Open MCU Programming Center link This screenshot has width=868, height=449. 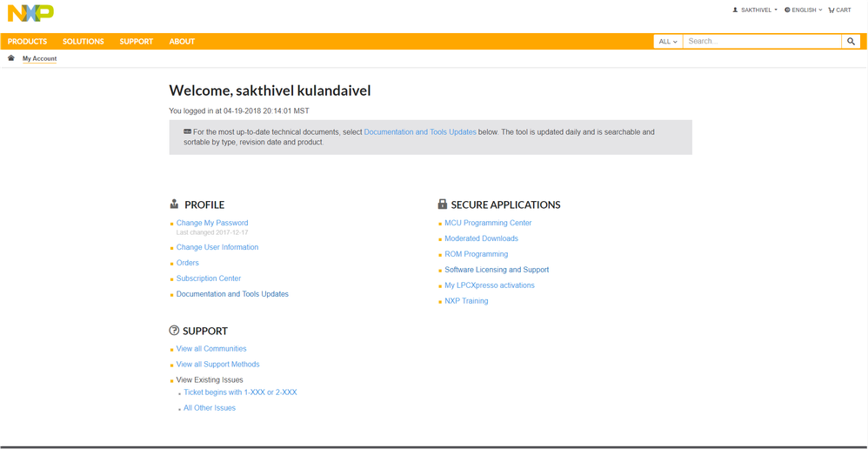pyautogui.click(x=488, y=223)
